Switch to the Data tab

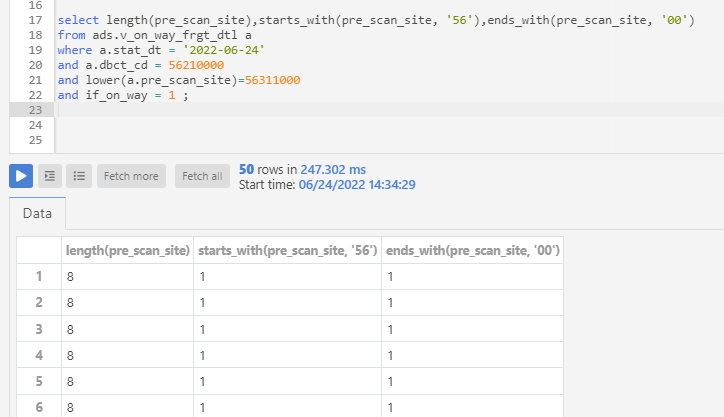37,214
